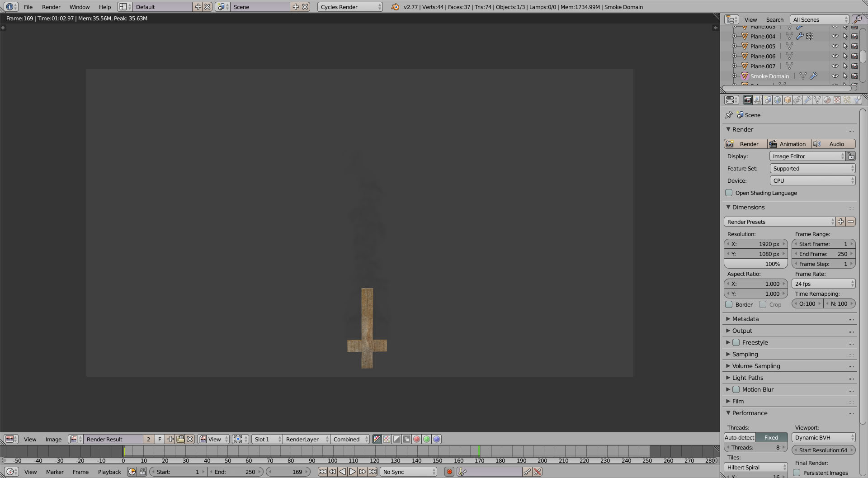Open the frame rate dropdown (24 fps)
Image resolution: width=868 pixels, height=478 pixels.
pyautogui.click(x=824, y=284)
